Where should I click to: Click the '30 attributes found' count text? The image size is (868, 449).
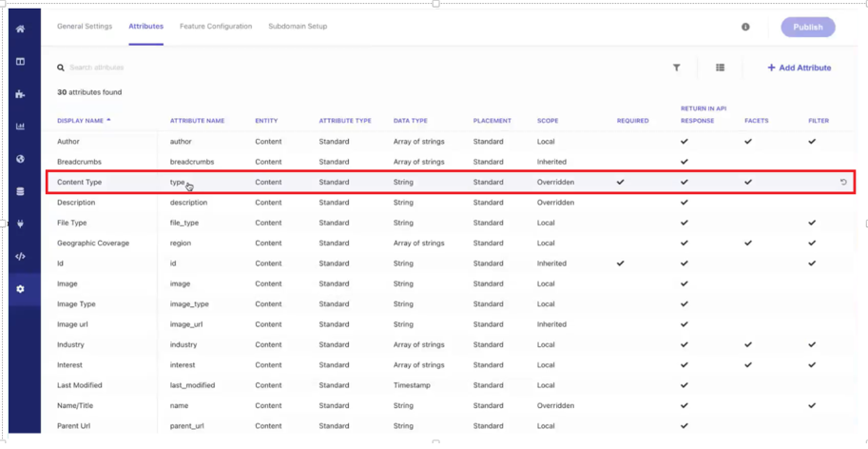(89, 92)
